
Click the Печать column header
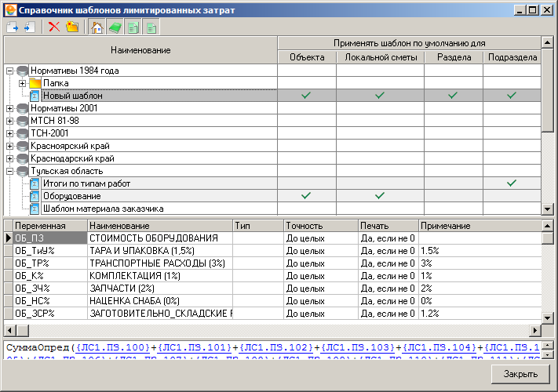point(388,226)
